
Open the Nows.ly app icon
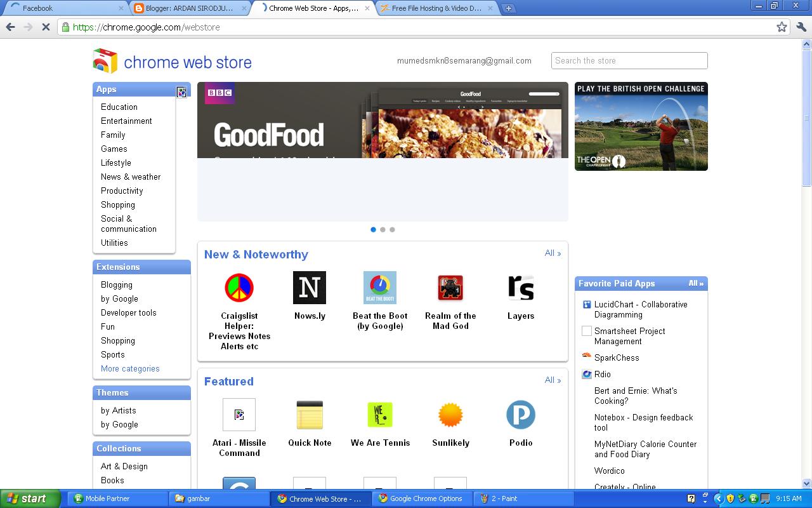310,288
